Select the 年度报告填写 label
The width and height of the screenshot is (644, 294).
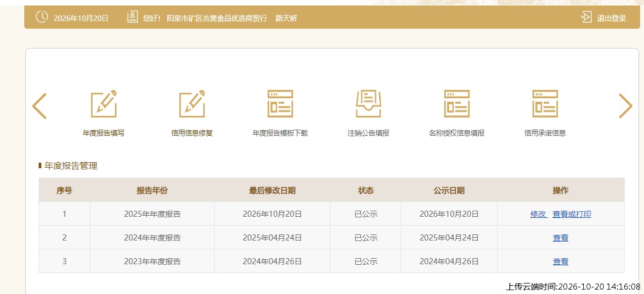(104, 133)
